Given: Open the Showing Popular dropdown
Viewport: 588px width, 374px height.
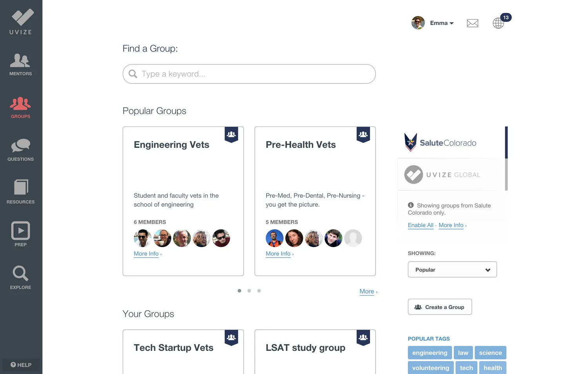Looking at the screenshot, I should coord(452,269).
